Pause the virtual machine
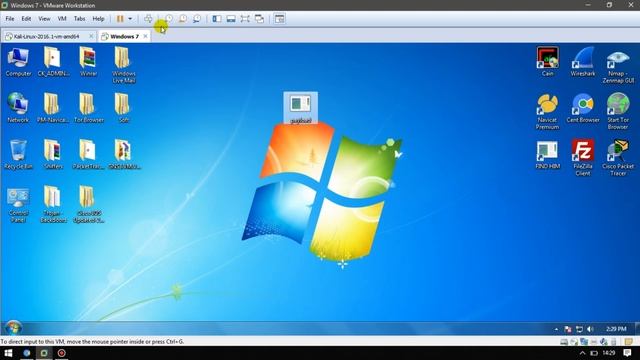This screenshot has width=640, height=360. click(120, 19)
